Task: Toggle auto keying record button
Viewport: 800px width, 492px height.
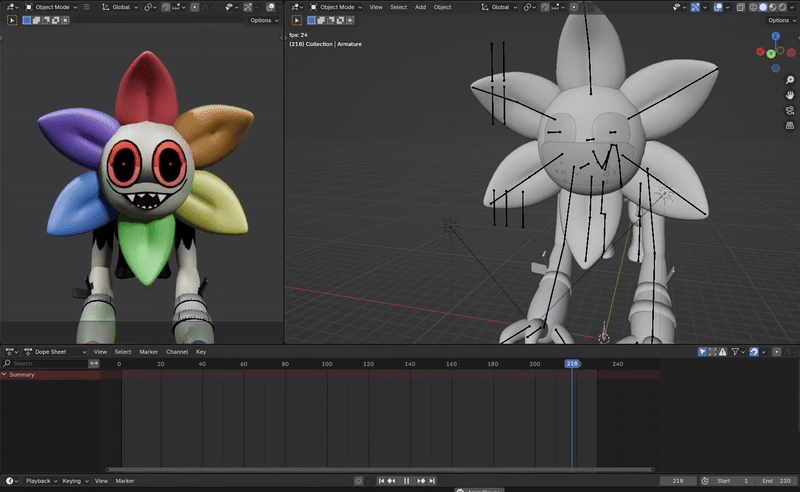Action: pyautogui.click(x=359, y=481)
